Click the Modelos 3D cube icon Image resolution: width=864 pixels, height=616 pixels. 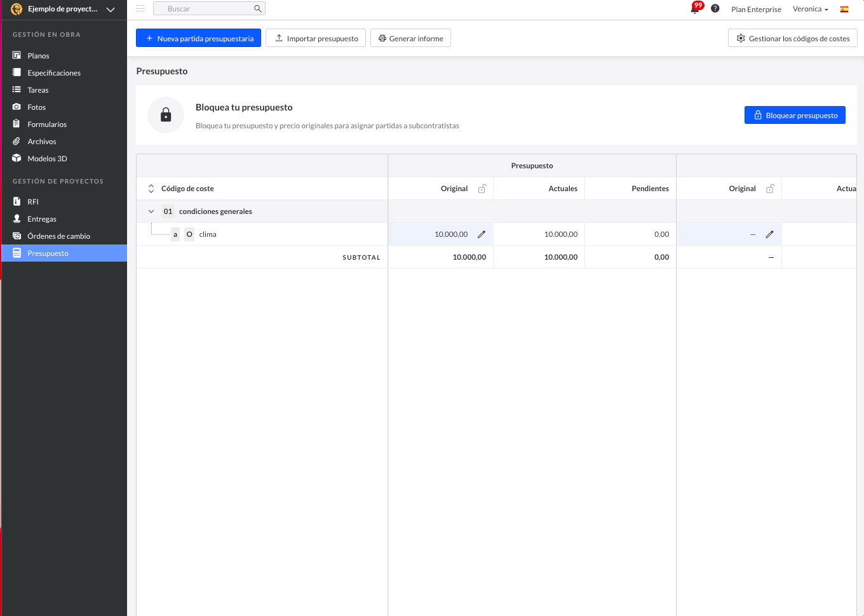17,158
